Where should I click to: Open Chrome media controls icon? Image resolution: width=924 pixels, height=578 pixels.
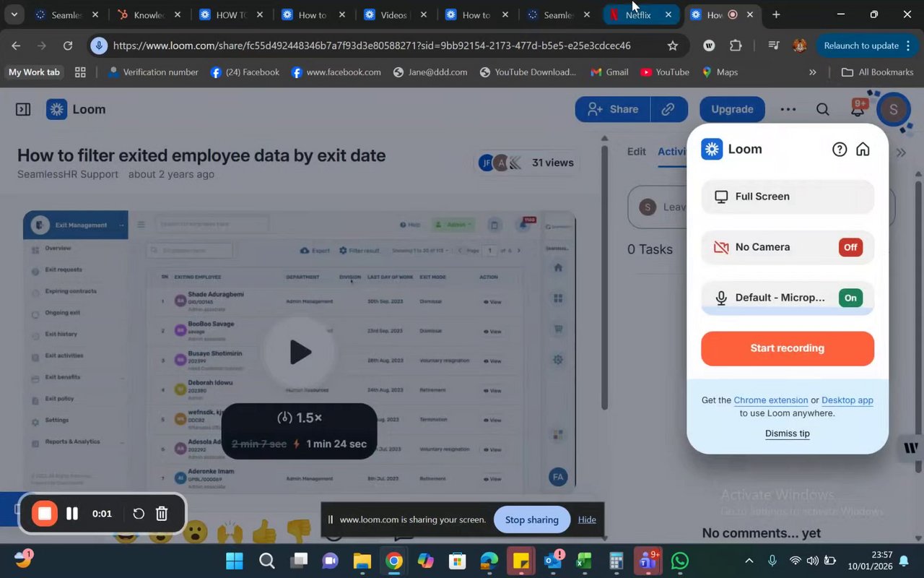pyautogui.click(x=773, y=46)
